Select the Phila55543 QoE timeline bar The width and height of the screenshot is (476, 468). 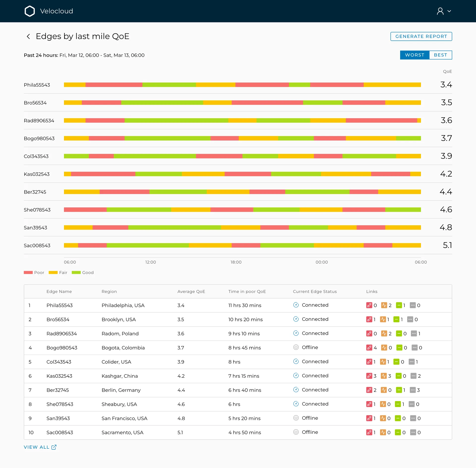[x=242, y=85]
